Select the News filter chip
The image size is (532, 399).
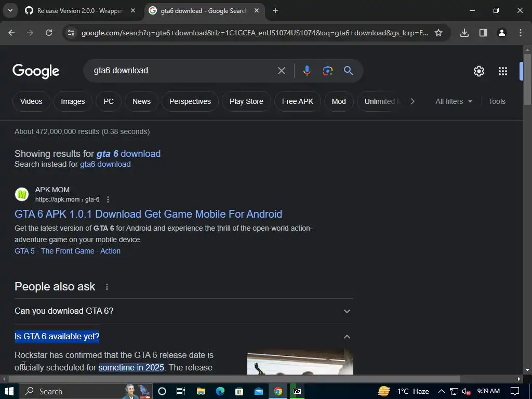point(141,101)
